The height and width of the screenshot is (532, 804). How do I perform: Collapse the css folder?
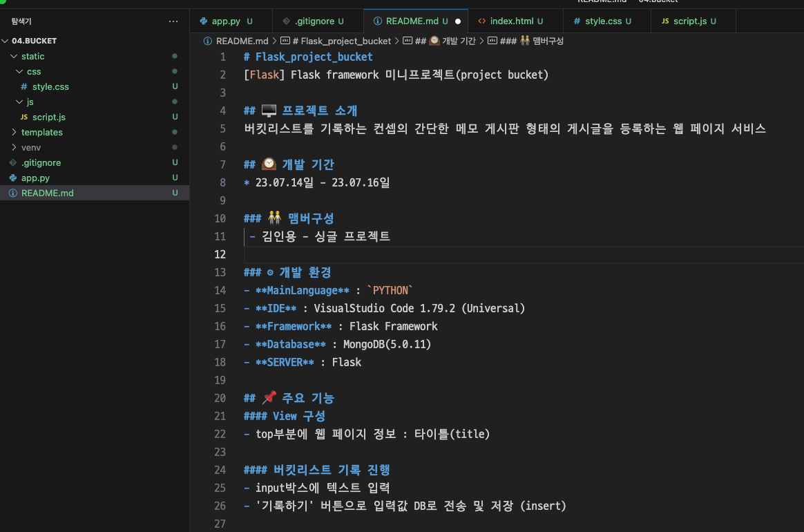[x=19, y=71]
